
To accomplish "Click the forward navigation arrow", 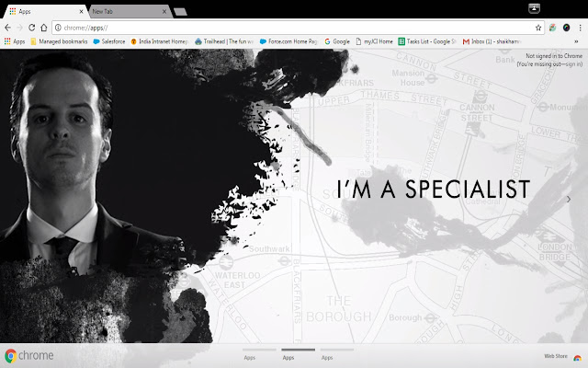I will (19, 28).
